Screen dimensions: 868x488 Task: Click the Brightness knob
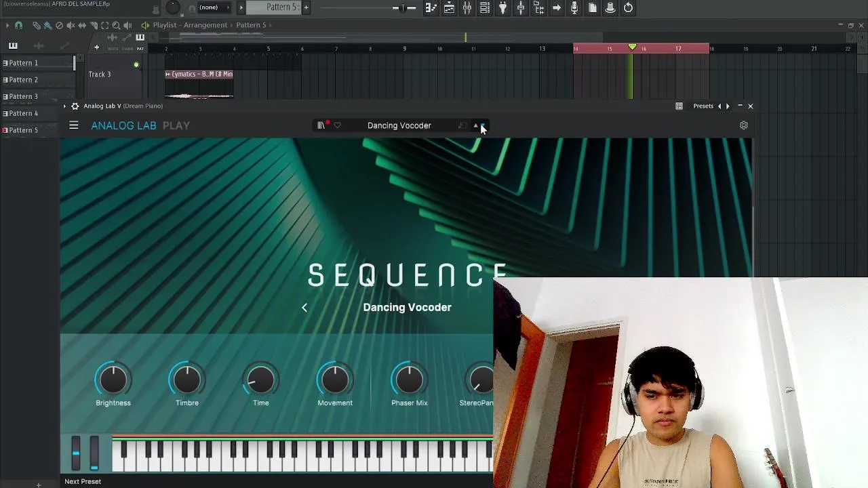pyautogui.click(x=113, y=380)
